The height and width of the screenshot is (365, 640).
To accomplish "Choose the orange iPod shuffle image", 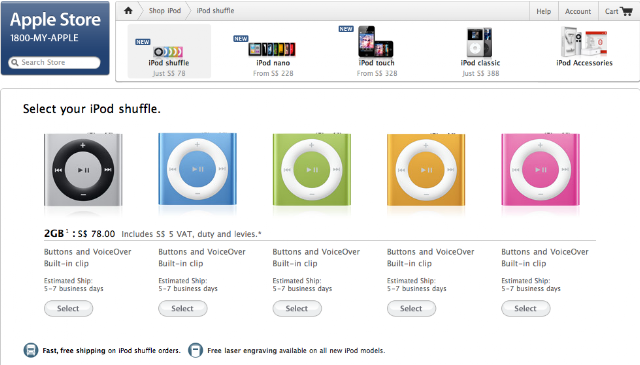I will pos(426,169).
